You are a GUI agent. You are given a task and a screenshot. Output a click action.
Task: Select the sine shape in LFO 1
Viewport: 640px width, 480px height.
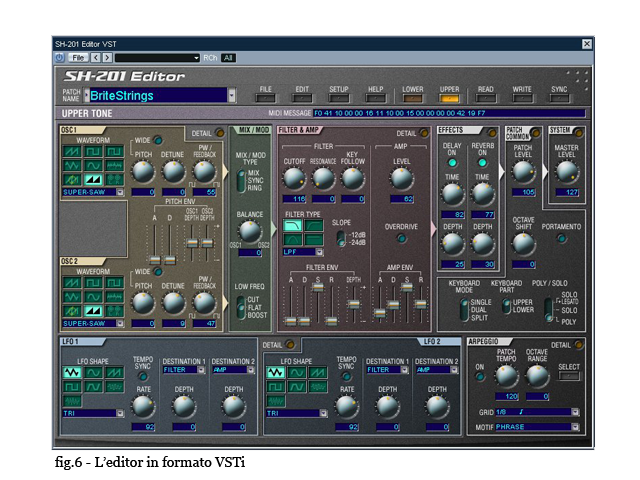[93, 373]
